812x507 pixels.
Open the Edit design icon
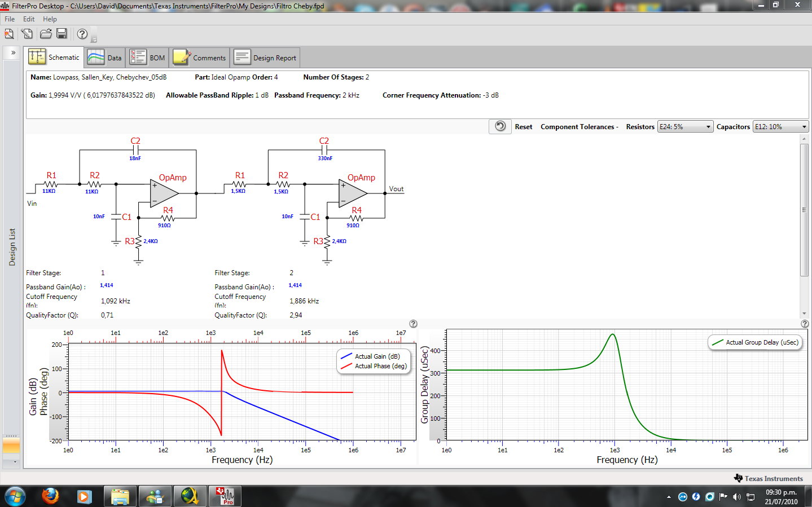pyautogui.click(x=27, y=34)
